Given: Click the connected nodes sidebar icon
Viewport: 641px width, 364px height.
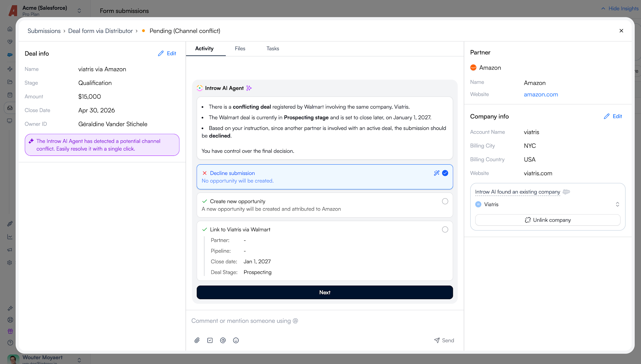Looking at the screenshot, I should click(x=10, y=69).
